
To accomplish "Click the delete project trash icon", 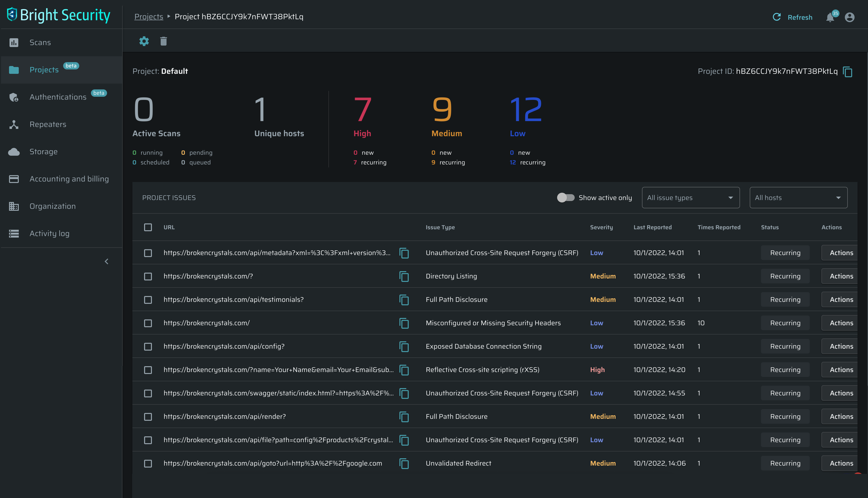I will pos(164,41).
